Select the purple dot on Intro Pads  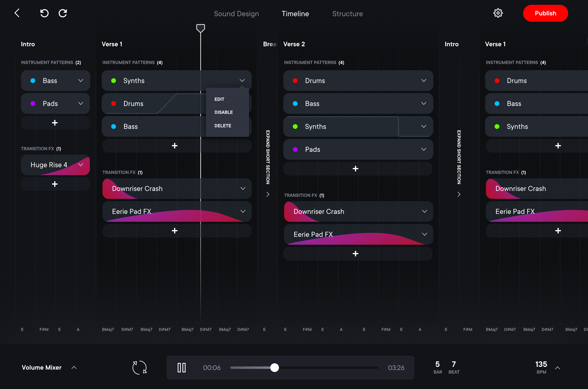(33, 103)
